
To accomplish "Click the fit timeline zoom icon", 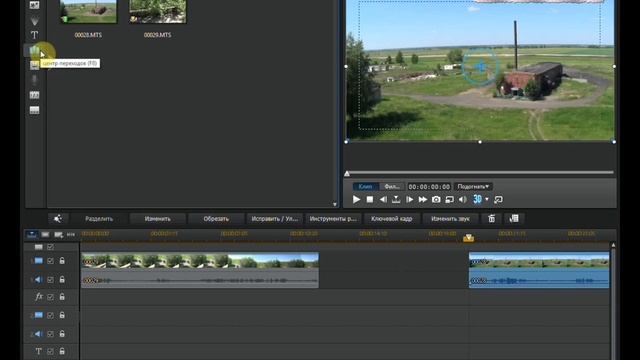I will pyautogui.click(x=71, y=234).
